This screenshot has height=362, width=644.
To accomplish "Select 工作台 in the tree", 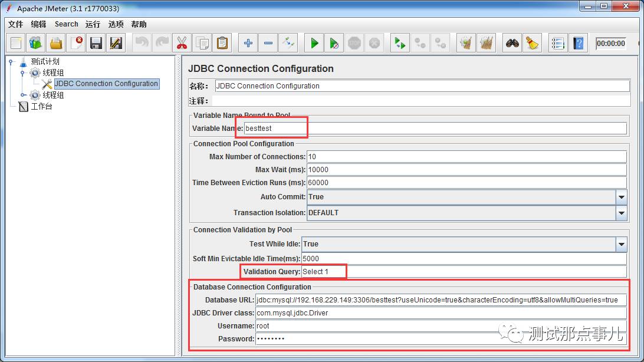I will tap(41, 106).
